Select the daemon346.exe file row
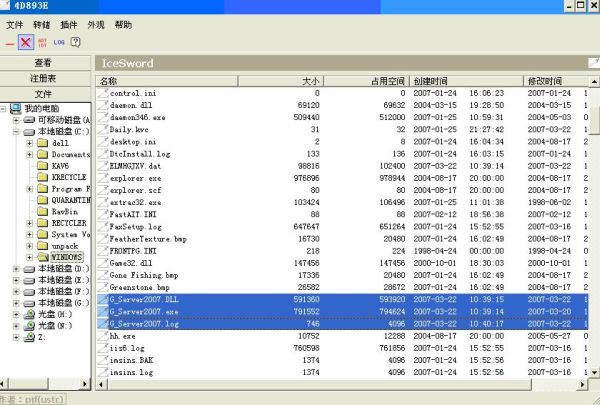Viewport: 600px width, 405px height. pos(342,118)
